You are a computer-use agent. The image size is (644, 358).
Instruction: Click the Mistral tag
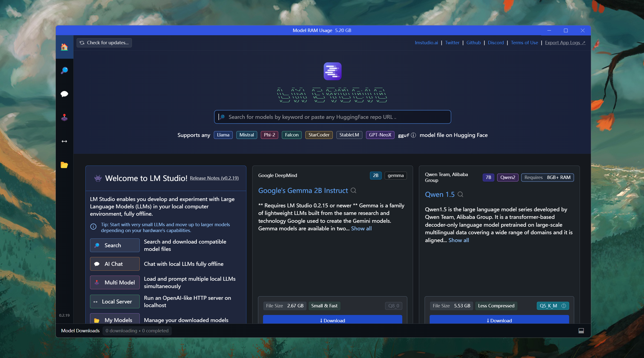[246, 135]
